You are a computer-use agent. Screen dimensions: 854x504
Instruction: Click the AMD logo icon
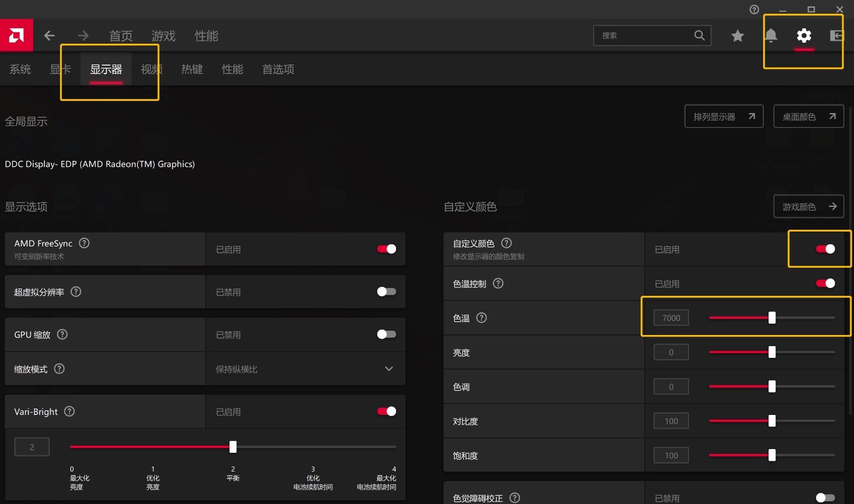coord(17,36)
